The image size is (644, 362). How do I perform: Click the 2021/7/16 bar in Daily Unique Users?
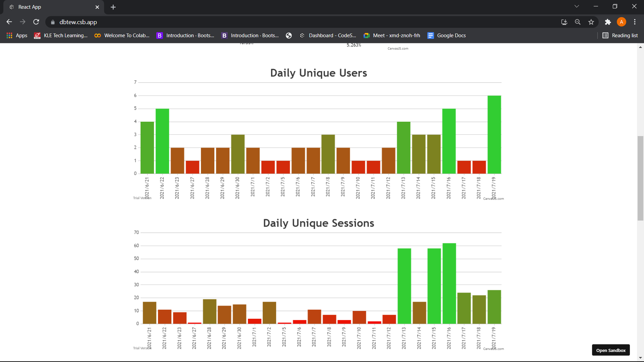click(449, 141)
